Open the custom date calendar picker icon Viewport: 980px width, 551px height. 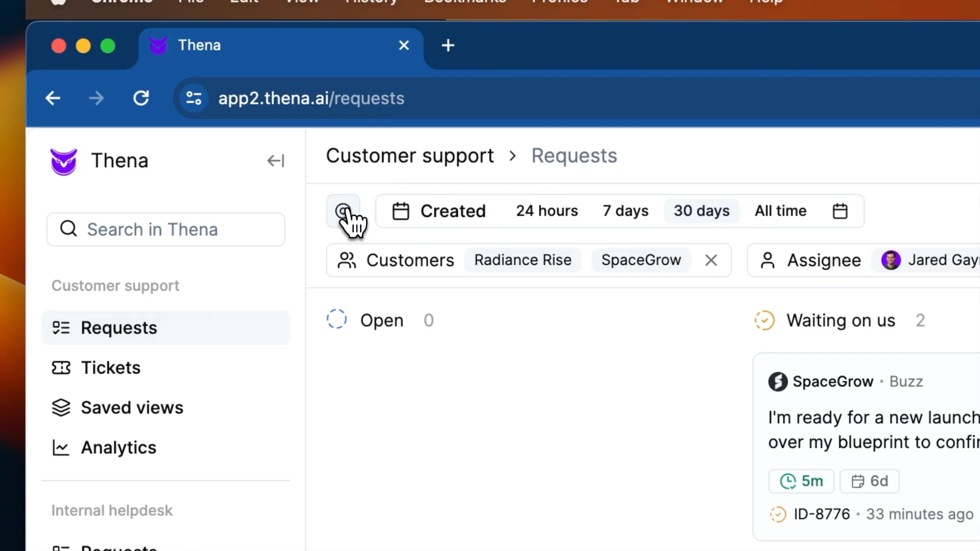[840, 211]
